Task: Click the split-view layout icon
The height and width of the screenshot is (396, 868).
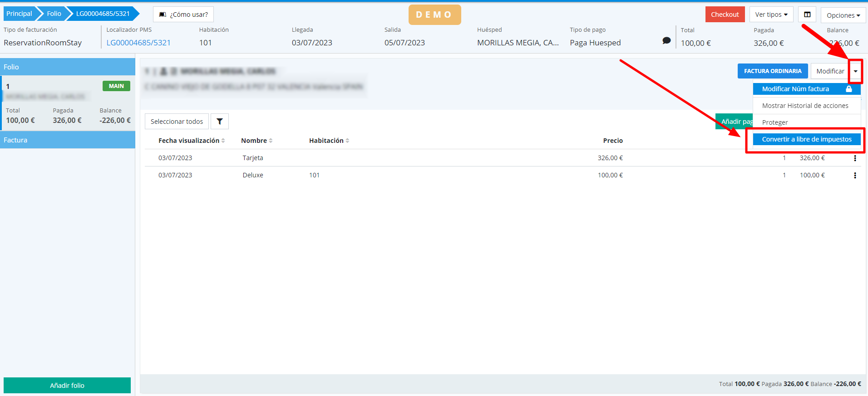Action: click(807, 15)
